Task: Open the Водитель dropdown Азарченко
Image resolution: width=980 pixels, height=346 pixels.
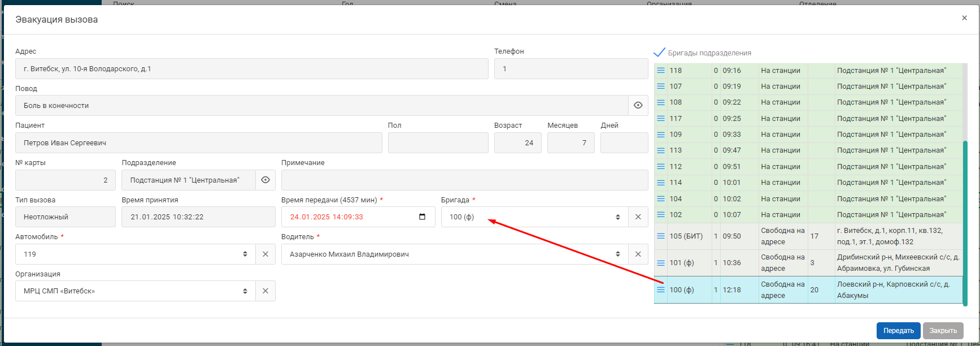Action: 455,254
